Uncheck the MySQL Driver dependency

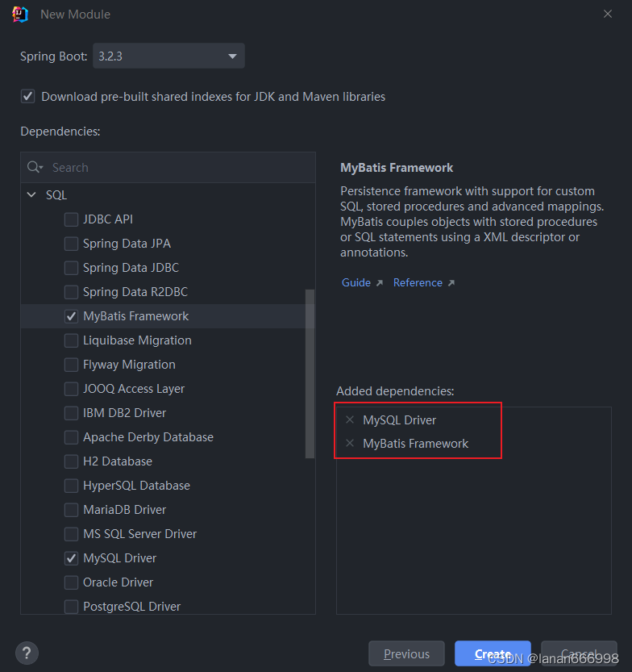click(71, 558)
